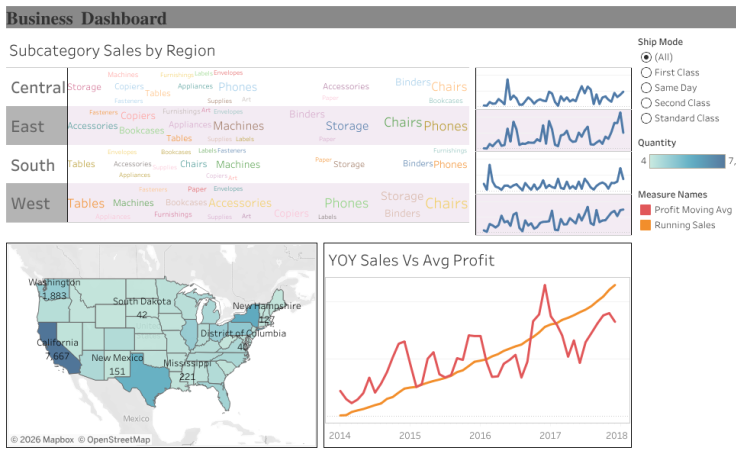Select Same Day ship mode option
736x454 pixels.
[645, 87]
